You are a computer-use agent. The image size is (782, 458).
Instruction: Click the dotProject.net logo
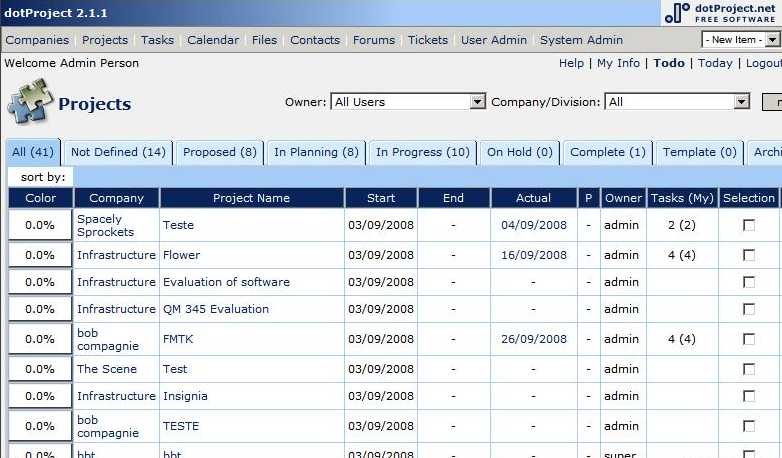coord(721,13)
